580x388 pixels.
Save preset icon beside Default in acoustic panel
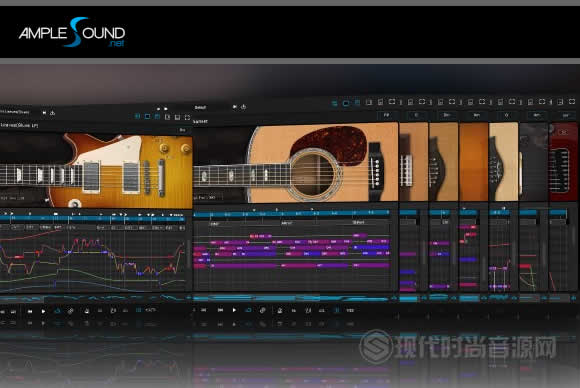click(x=243, y=107)
